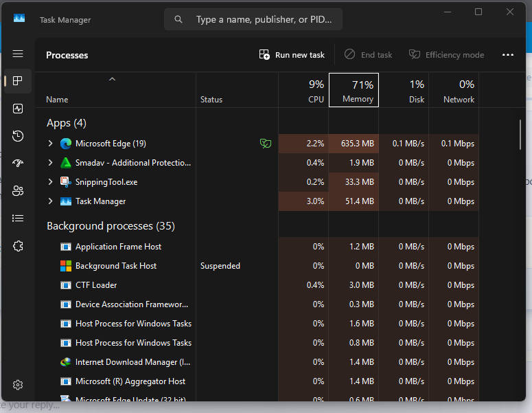Image resolution: width=532 pixels, height=413 pixels.
Task: Sort processes by CPU column header
Action: (303, 90)
